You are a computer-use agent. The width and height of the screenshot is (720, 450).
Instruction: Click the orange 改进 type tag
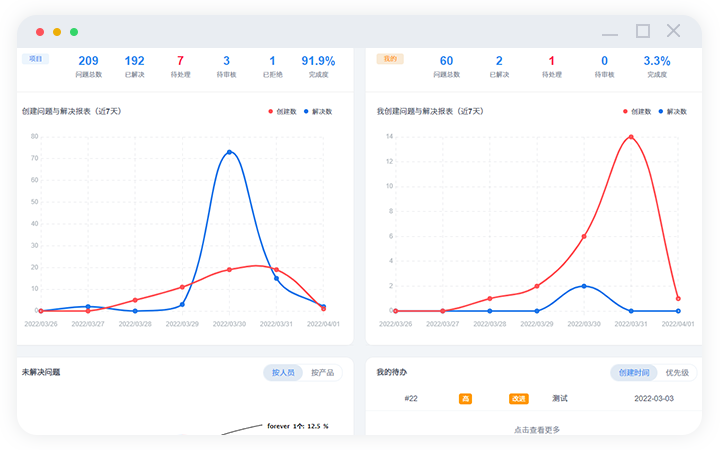point(518,398)
